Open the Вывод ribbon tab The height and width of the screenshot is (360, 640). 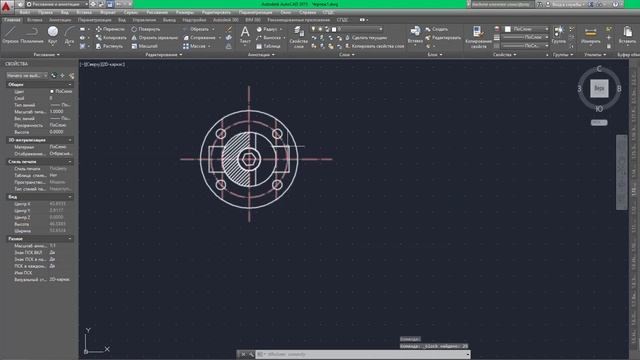169,20
